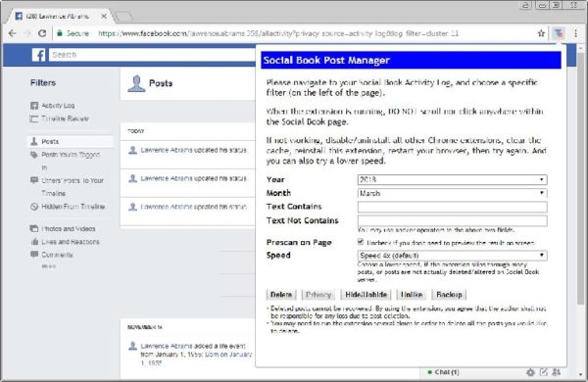Reload the page with the refresh icon
The width and height of the screenshot is (588, 382).
tap(42, 33)
